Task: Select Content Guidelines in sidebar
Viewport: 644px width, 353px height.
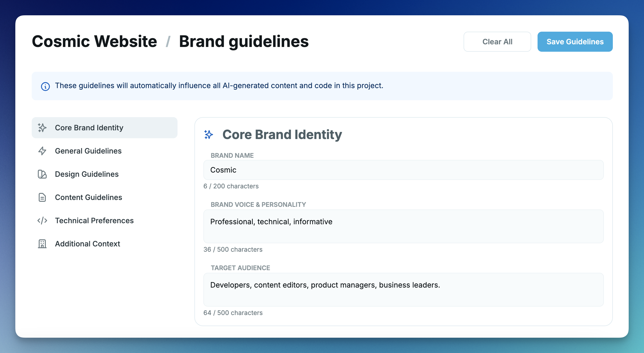Action: tap(88, 197)
